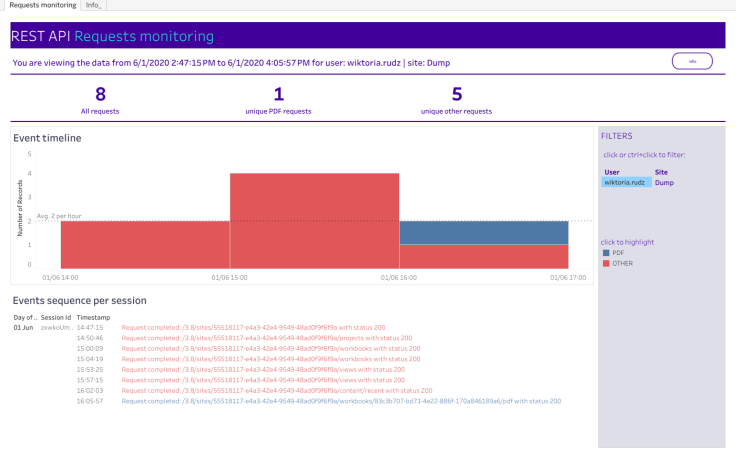736x454 pixels.
Task: Click the PDF legend color swatch
Action: click(606, 253)
